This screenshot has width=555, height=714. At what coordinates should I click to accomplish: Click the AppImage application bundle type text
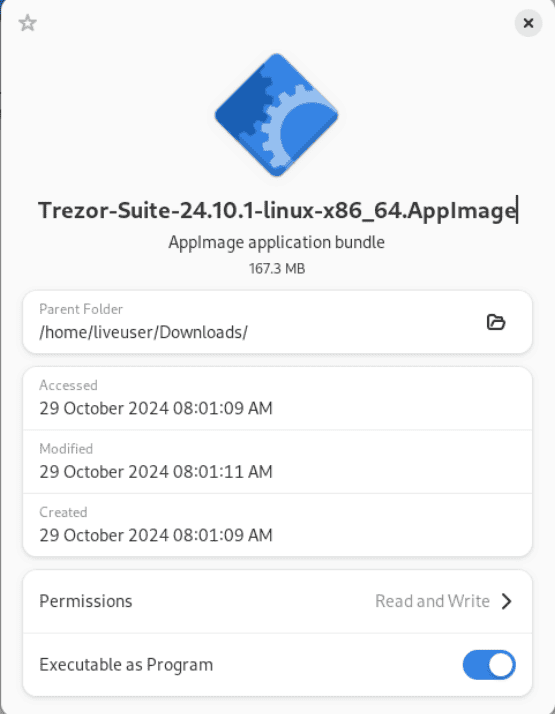[276, 242]
